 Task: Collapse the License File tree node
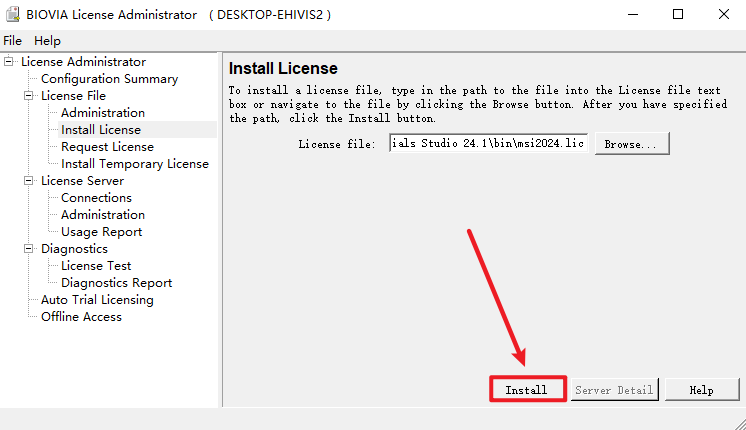pos(29,96)
